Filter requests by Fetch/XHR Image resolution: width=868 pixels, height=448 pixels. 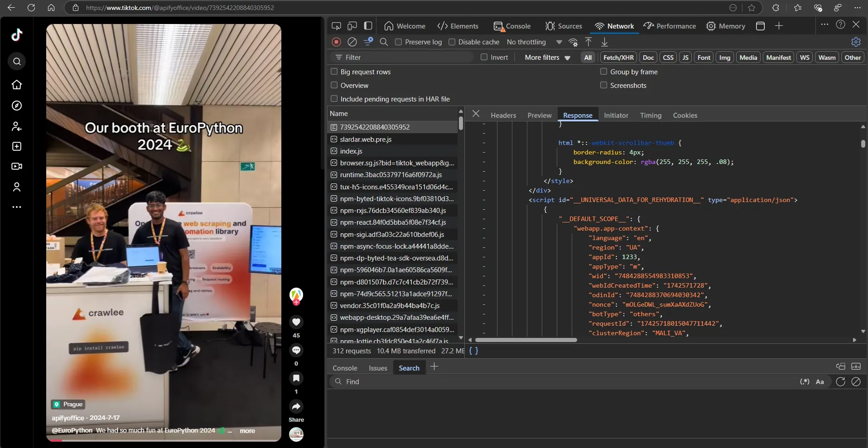(618, 58)
